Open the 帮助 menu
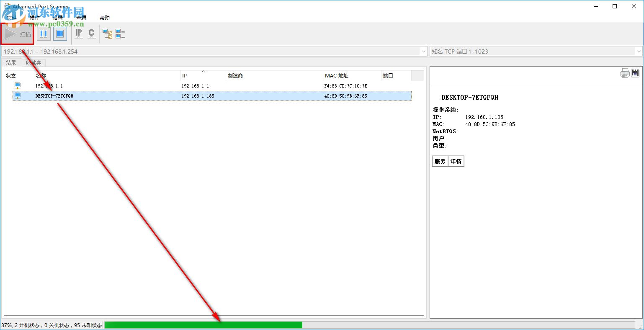 (x=105, y=18)
